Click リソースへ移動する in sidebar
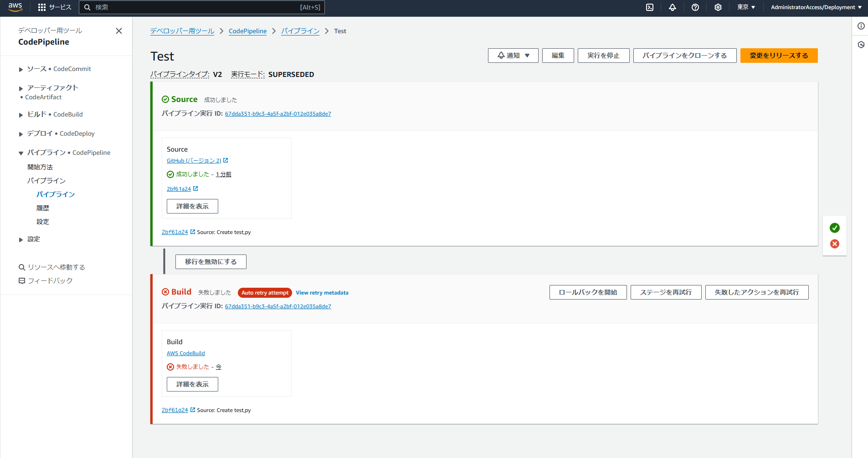868x458 pixels. coord(56,267)
